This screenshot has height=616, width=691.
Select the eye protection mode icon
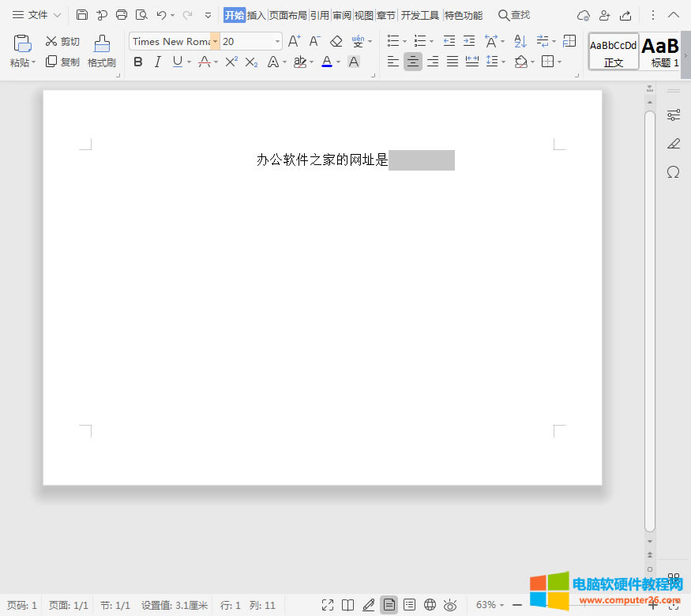(x=450, y=605)
